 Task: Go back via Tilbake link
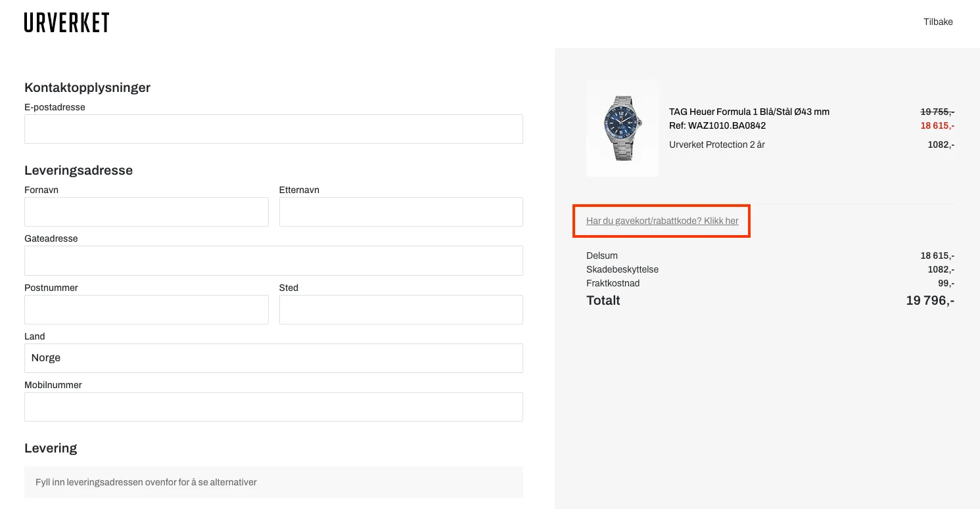pyautogui.click(x=938, y=22)
